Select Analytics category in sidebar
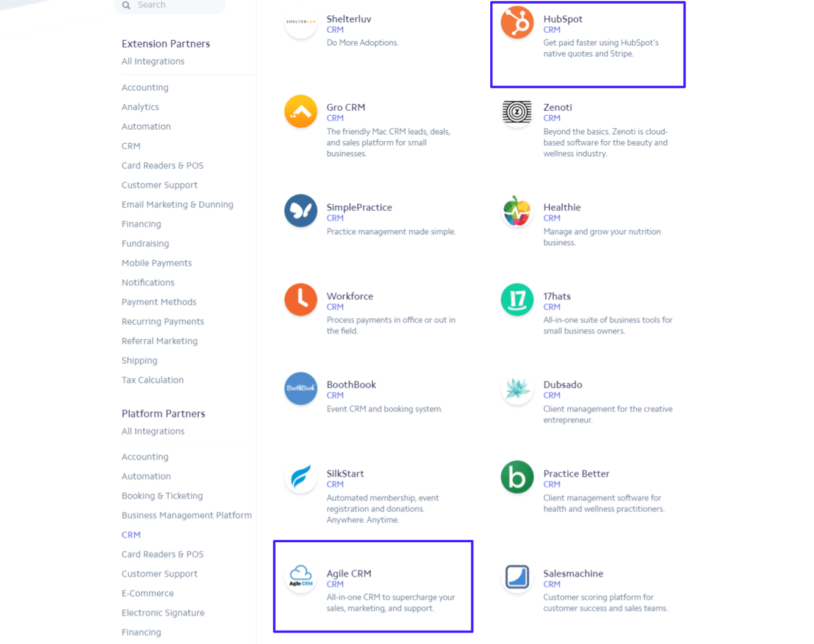Image resolution: width=814 pixels, height=644 pixels. click(x=140, y=107)
